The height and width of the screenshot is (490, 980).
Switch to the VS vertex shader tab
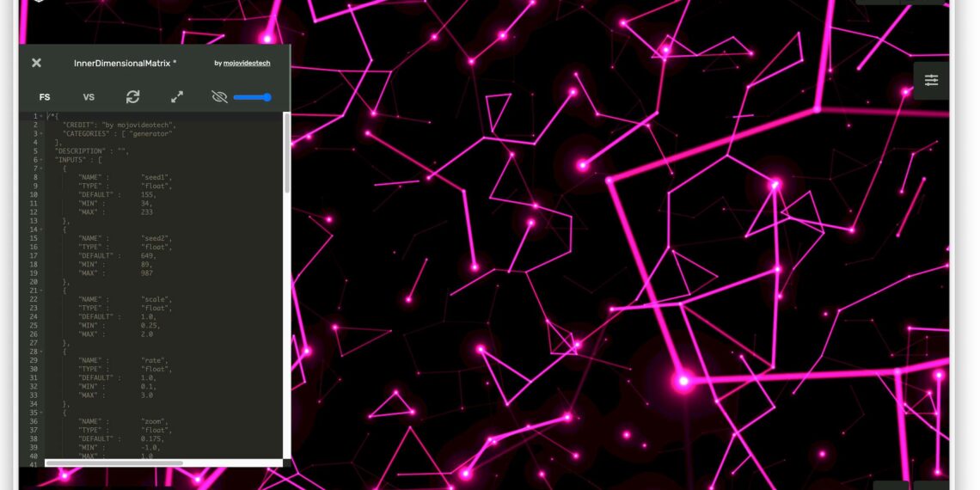click(x=89, y=97)
